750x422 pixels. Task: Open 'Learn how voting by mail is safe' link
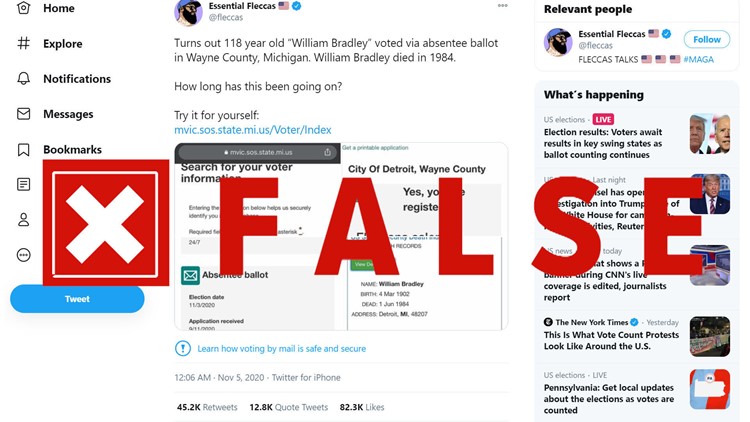tap(281, 349)
